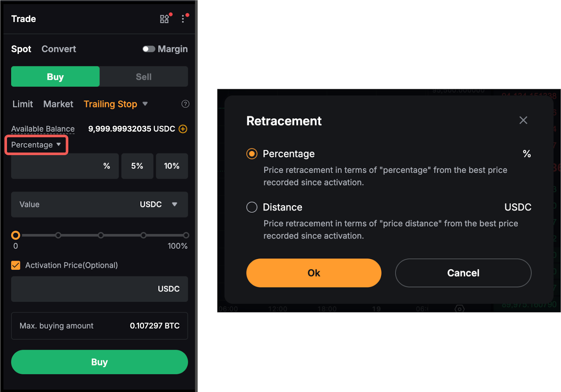Select the Percentage radio option
The image size is (561, 392).
click(252, 154)
